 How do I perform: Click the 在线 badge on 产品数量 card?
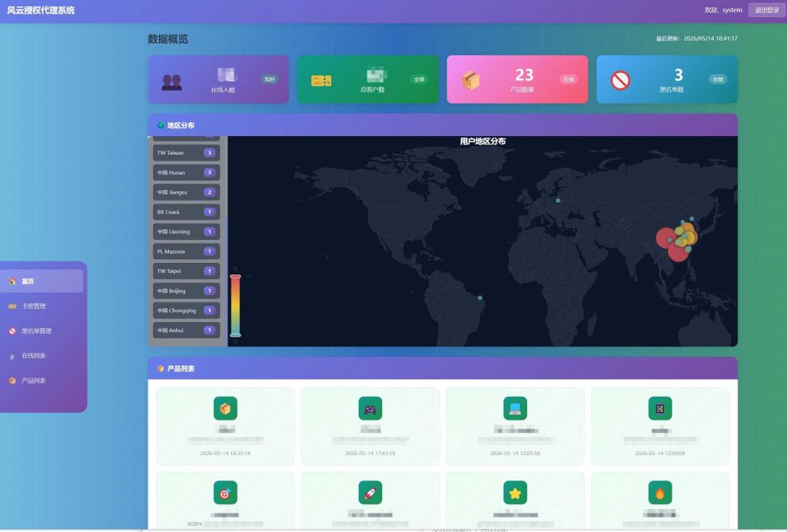click(x=568, y=79)
